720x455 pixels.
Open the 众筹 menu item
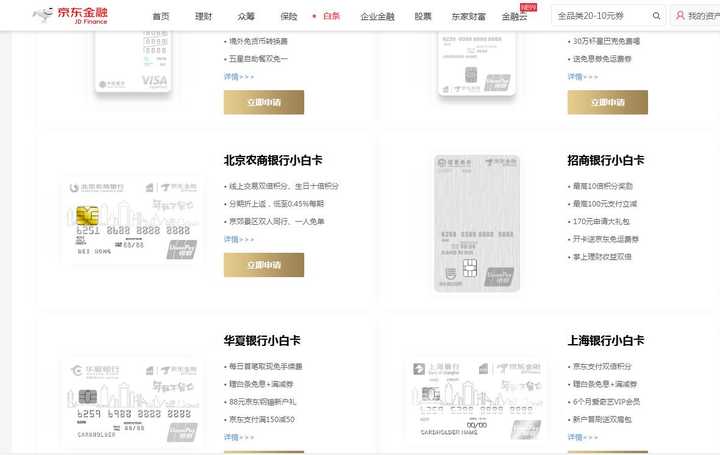(246, 17)
